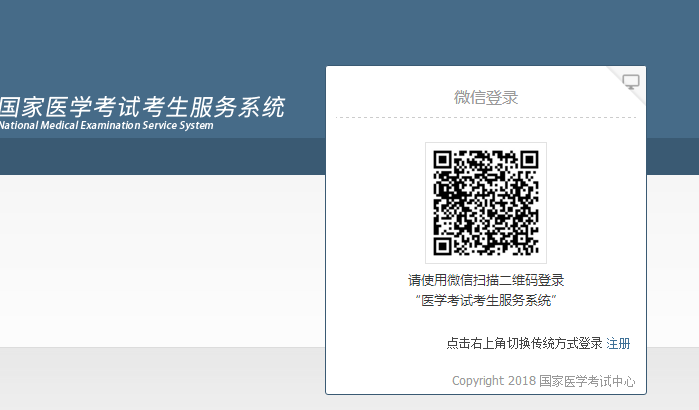Click the quoted 医学考试考生服务系统 text under QR code
Viewport: 699px width, 410px height.
[486, 301]
